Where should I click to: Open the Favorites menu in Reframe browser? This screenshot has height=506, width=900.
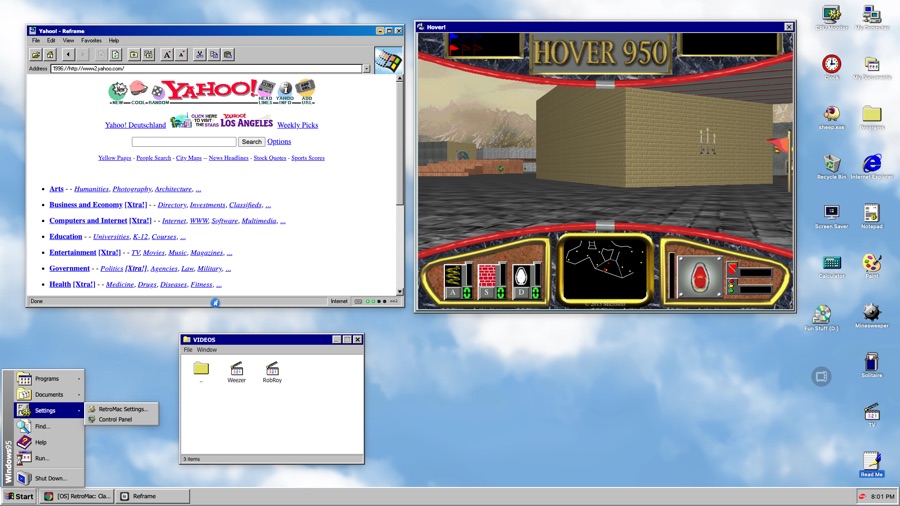tap(91, 41)
